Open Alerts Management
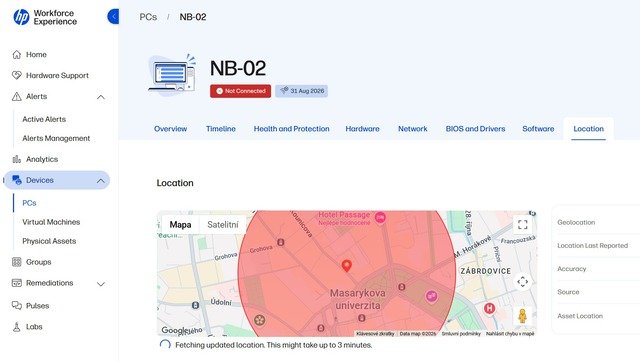Screen dimensions: 640x362 (x=56, y=138)
